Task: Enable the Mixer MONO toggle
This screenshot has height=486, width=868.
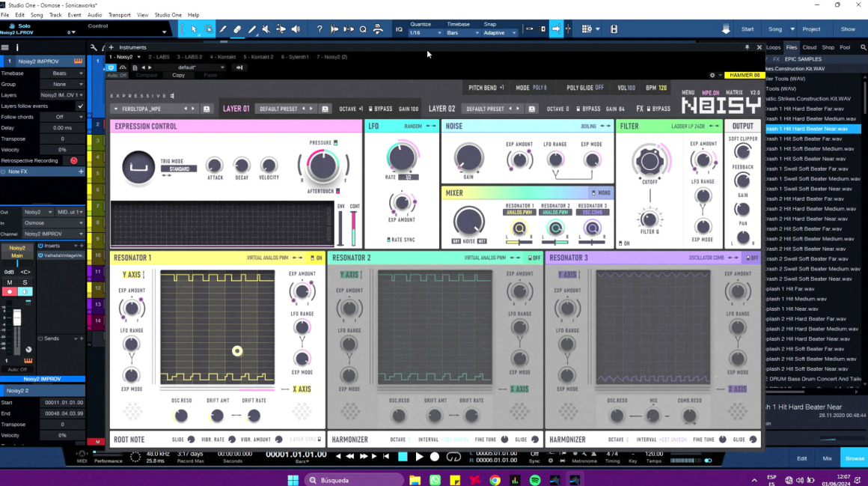Action: coord(601,192)
